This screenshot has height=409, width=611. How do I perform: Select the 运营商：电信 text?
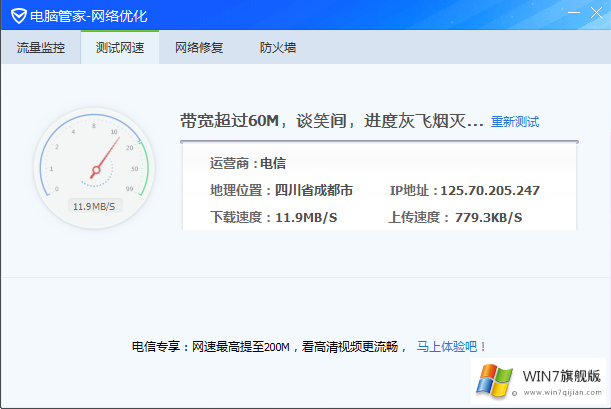tap(248, 163)
